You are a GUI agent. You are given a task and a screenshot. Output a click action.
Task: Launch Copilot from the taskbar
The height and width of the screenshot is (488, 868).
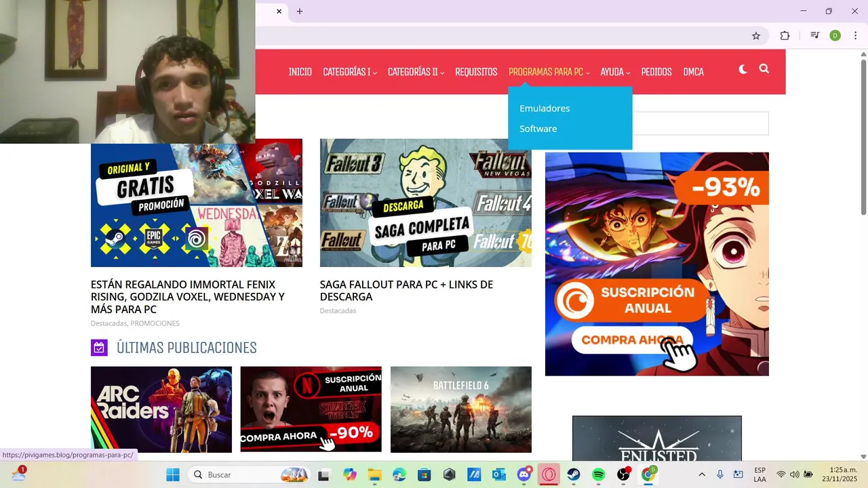(x=350, y=474)
